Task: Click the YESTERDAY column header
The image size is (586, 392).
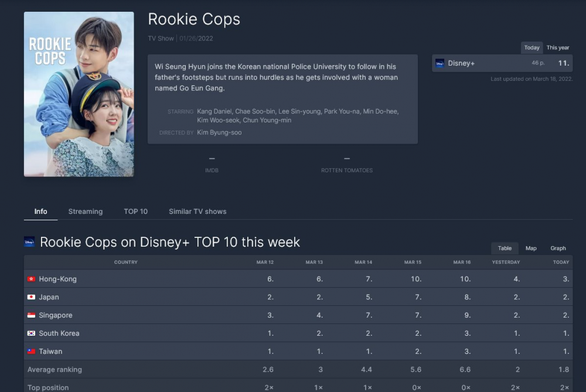Action: [506, 263]
